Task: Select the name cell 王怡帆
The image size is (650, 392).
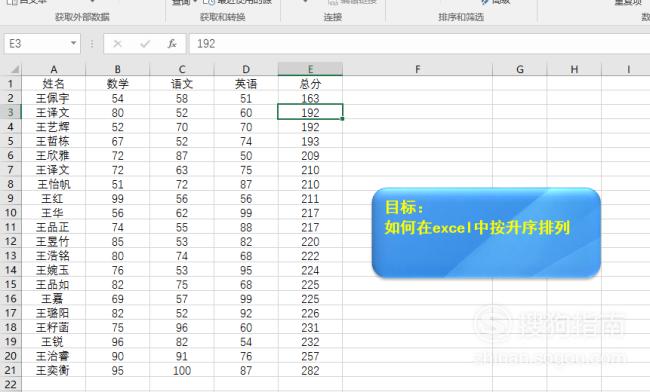Action: click(x=53, y=184)
